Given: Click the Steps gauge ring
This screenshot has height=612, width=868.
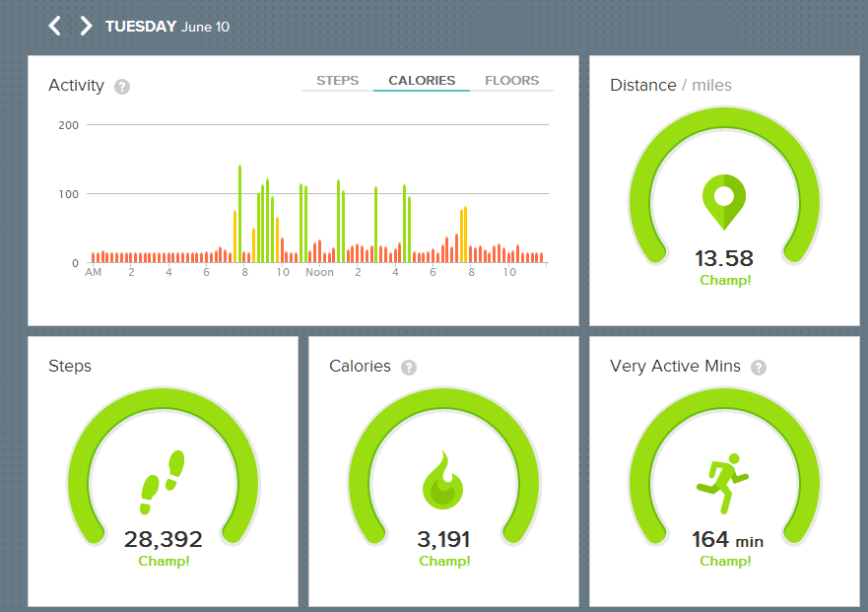Looking at the screenshot, I should [x=164, y=400].
